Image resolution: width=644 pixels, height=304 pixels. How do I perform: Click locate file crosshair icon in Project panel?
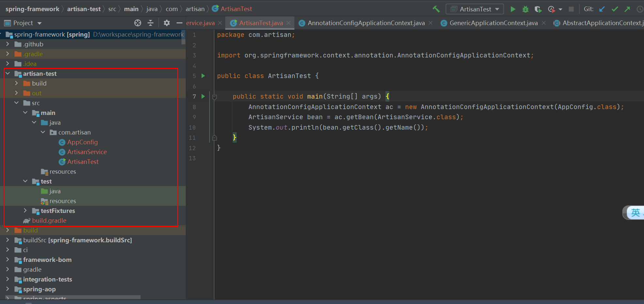[x=138, y=23]
